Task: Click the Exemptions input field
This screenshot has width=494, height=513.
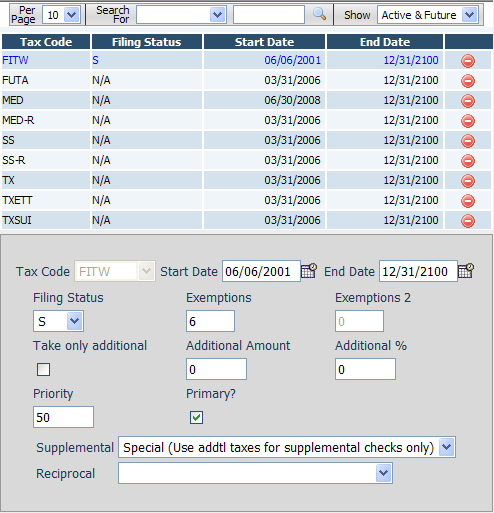Action: click(x=210, y=321)
